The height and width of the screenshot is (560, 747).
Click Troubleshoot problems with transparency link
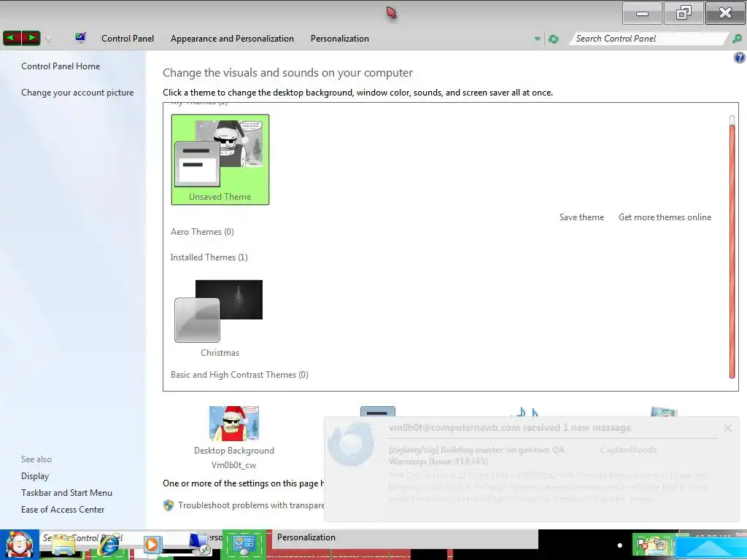click(251, 505)
